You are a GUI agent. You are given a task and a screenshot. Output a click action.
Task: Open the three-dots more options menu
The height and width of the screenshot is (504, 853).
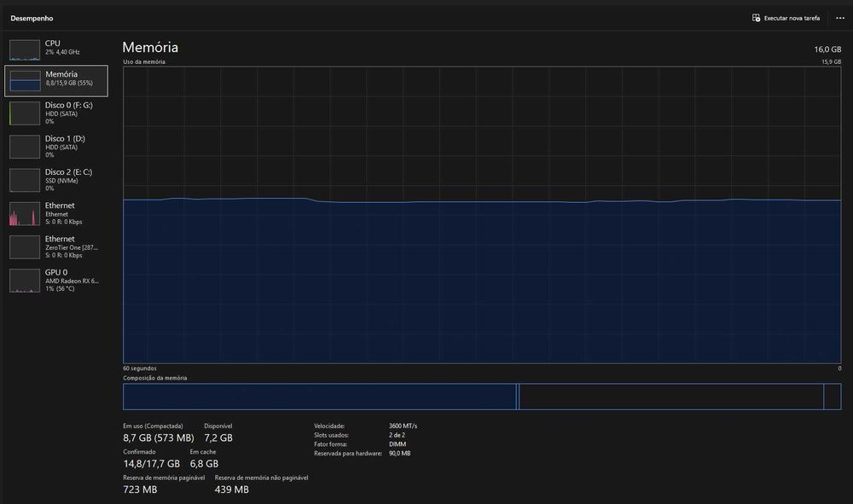(x=840, y=18)
